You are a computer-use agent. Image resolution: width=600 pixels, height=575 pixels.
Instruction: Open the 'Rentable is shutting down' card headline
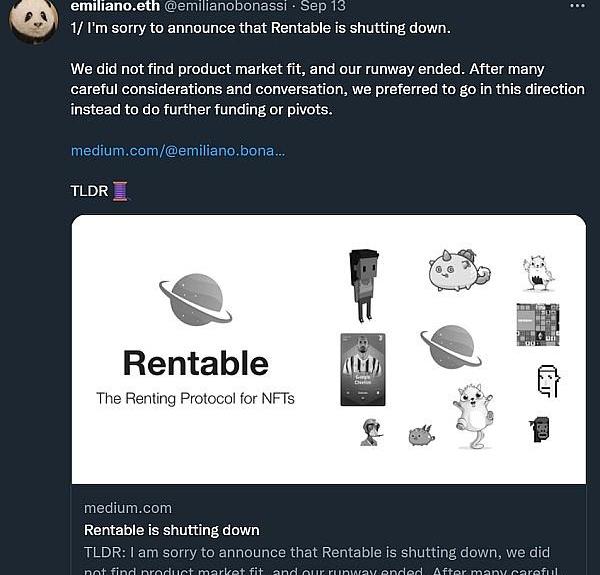tap(171, 530)
